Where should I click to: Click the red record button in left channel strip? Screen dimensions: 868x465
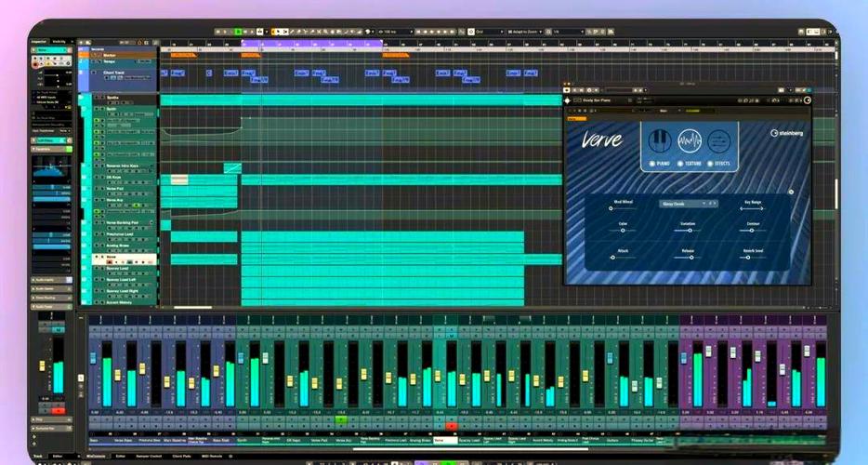[x=59, y=411]
